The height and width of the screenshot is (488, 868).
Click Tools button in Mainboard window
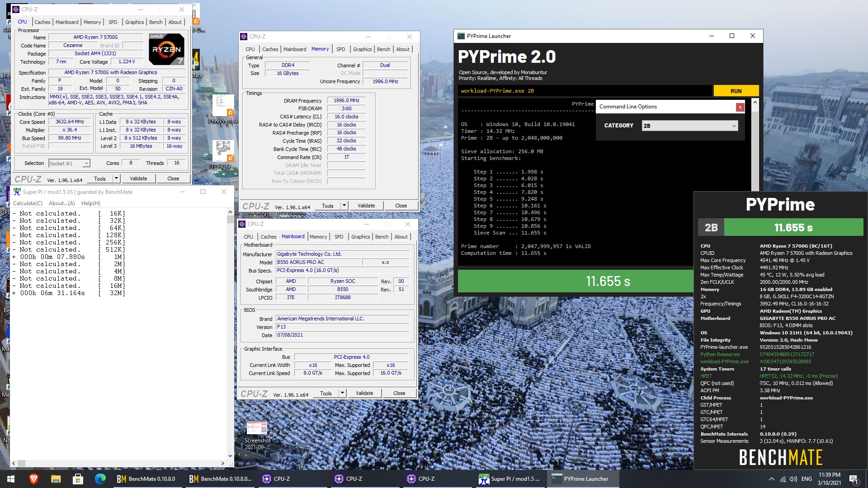(x=326, y=393)
